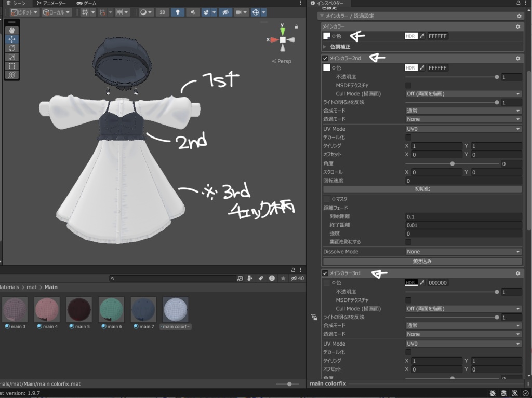This screenshot has width=532, height=398.
Task: Open the Cull Mode dropdown in メインカラー2nd
Action: 463,94
